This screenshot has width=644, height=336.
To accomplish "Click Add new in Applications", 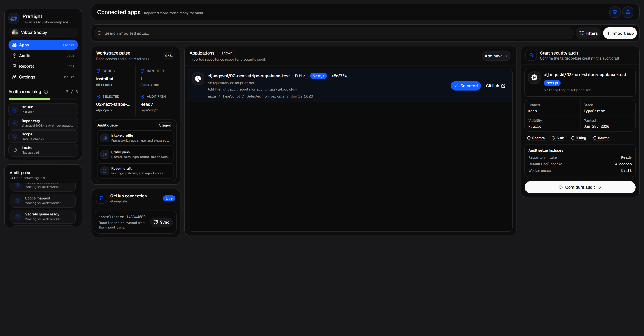I will click(x=496, y=56).
